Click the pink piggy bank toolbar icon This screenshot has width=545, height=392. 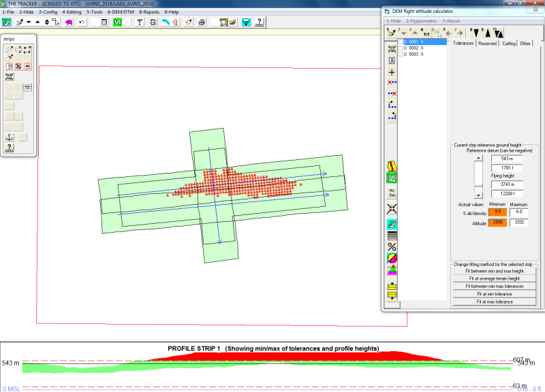69,22
